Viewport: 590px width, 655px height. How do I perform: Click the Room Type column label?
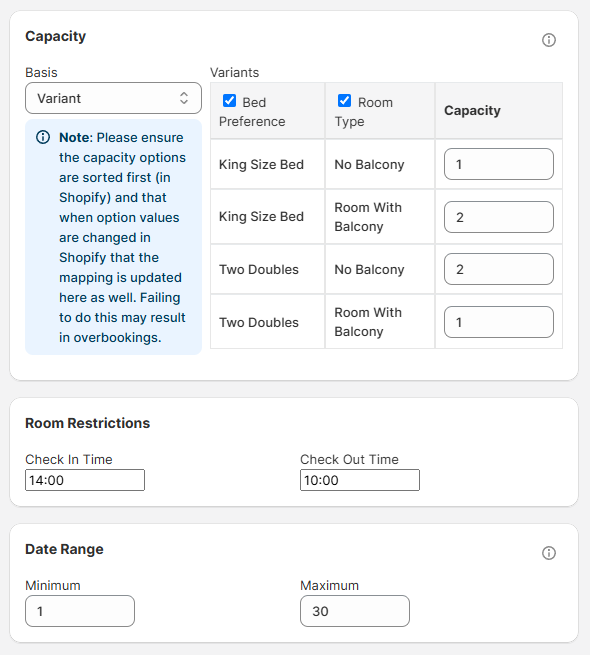364,112
